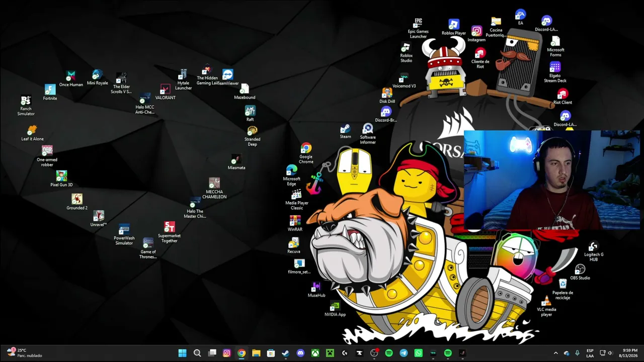644x362 pixels.
Task: Select the filmora_set... installer file
Action: point(299,266)
